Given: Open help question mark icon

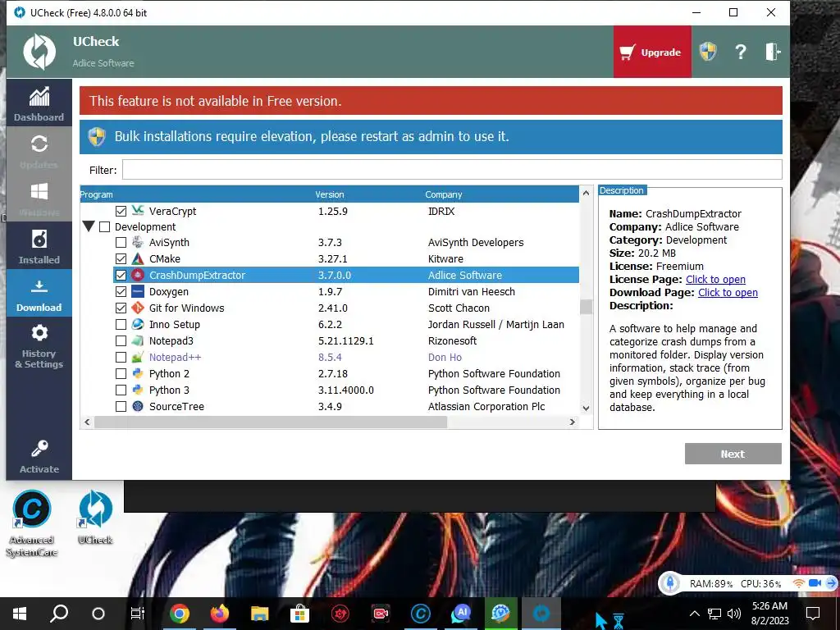Looking at the screenshot, I should (741, 52).
